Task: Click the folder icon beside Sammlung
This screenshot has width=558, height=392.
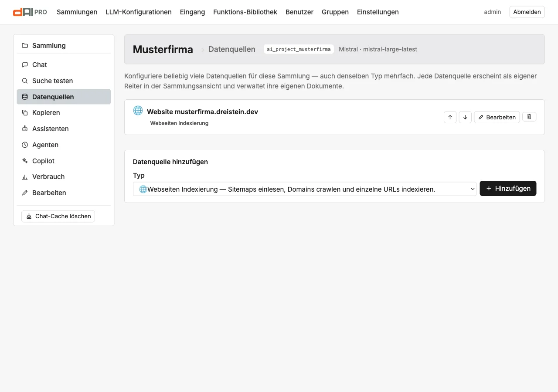Action: pyautogui.click(x=25, y=46)
